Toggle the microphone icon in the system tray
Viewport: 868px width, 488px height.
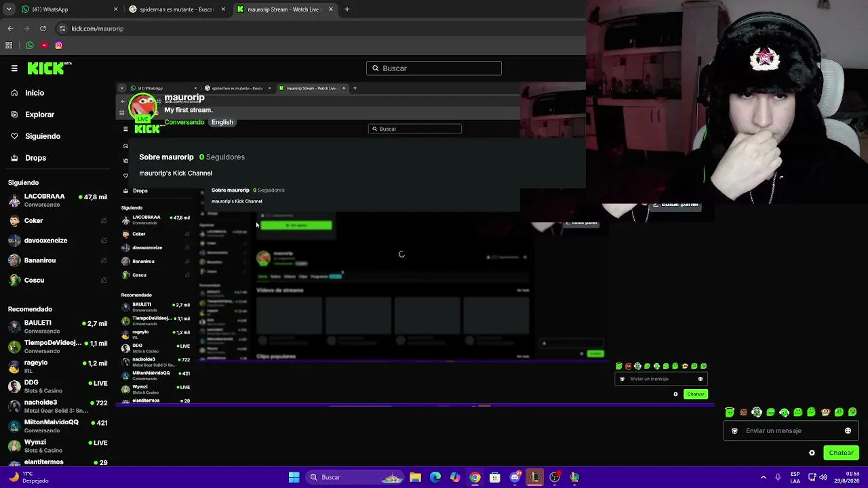tap(778, 477)
